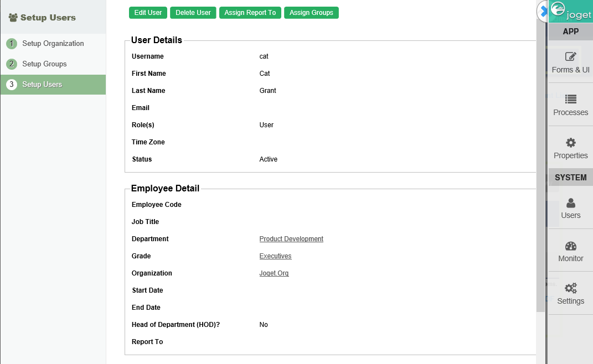Open the Monitor dashboard icon
The width and height of the screenshot is (593, 364).
click(570, 246)
